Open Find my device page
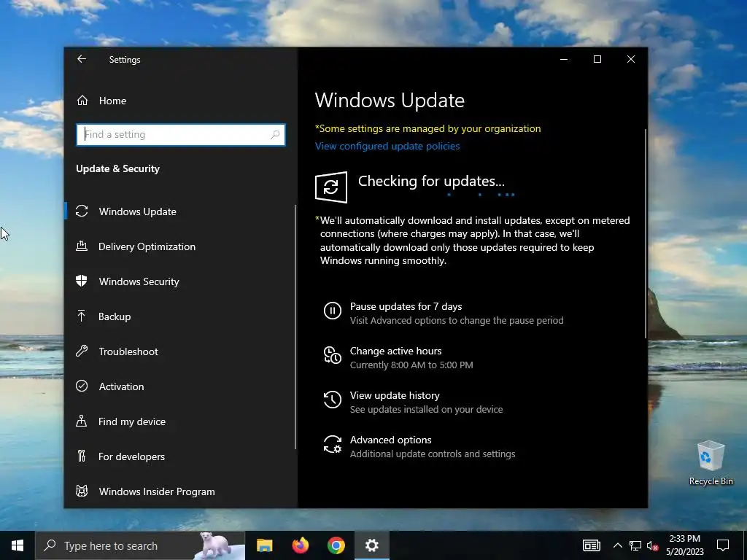 point(131,421)
